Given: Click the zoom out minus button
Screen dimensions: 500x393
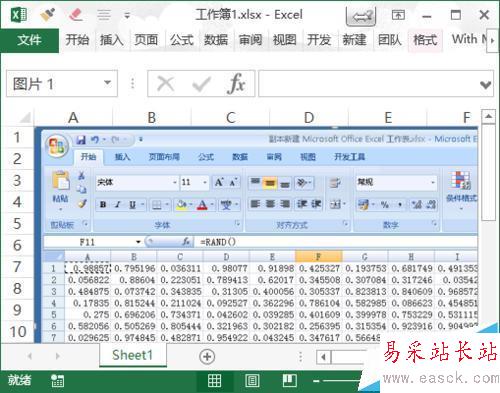Looking at the screenshot, I should pyautogui.click(x=316, y=381).
